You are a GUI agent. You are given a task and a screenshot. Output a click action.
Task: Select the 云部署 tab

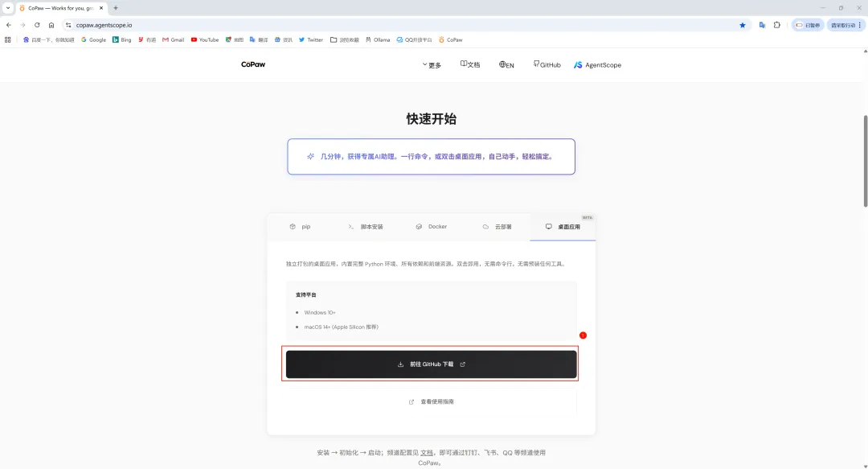pos(497,227)
